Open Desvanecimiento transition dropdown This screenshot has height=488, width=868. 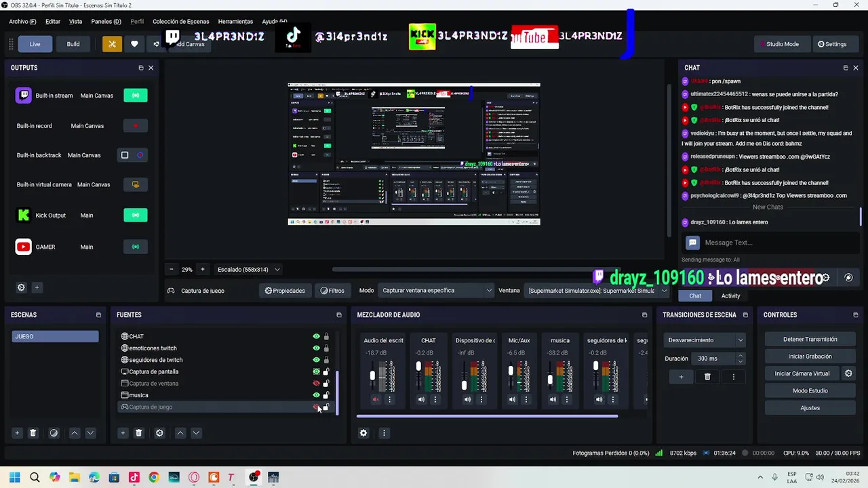705,340
